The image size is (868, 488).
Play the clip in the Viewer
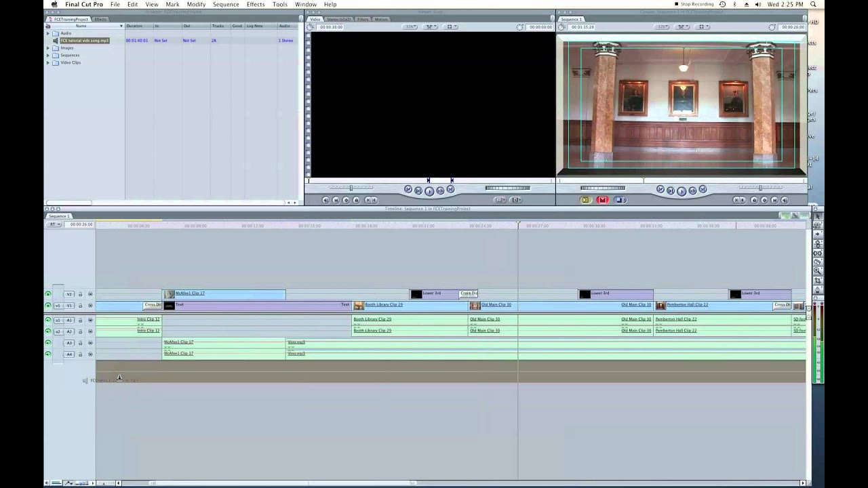pos(429,191)
